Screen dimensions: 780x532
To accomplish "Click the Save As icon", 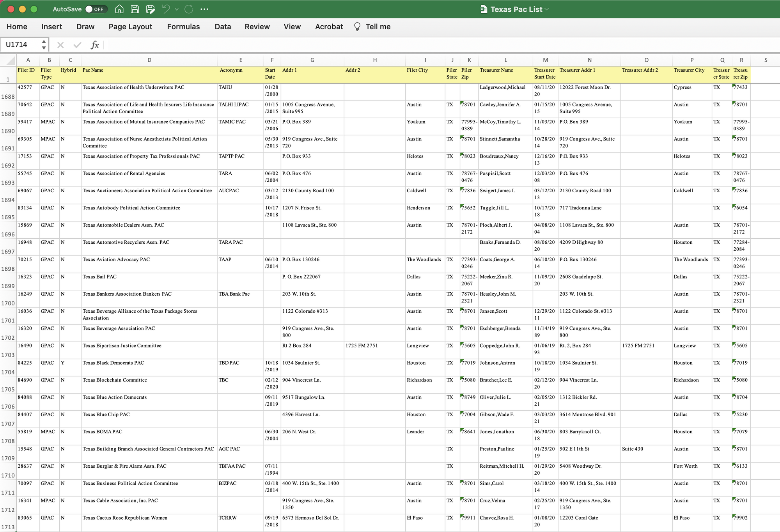I will 150,9.
